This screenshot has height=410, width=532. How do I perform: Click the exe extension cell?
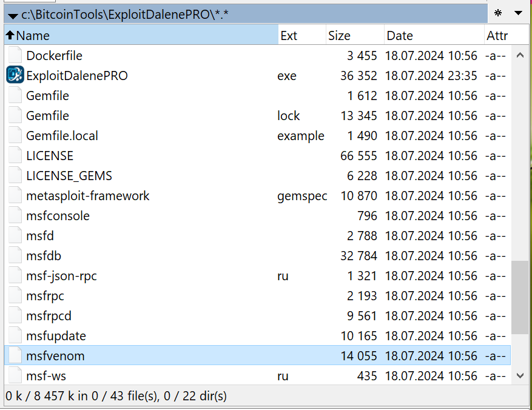[x=287, y=76]
